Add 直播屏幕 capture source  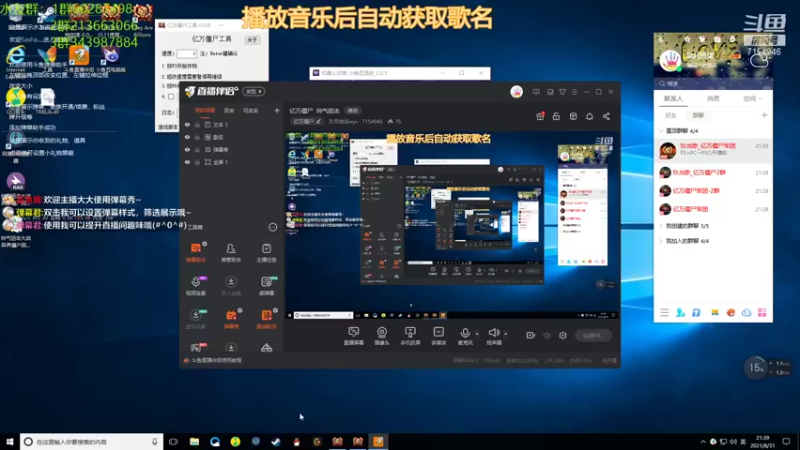click(x=354, y=336)
